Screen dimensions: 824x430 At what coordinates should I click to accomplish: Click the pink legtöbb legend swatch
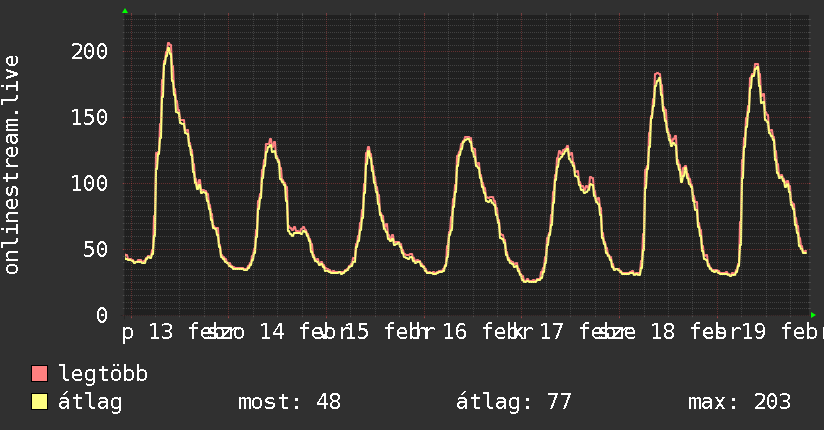point(39,373)
